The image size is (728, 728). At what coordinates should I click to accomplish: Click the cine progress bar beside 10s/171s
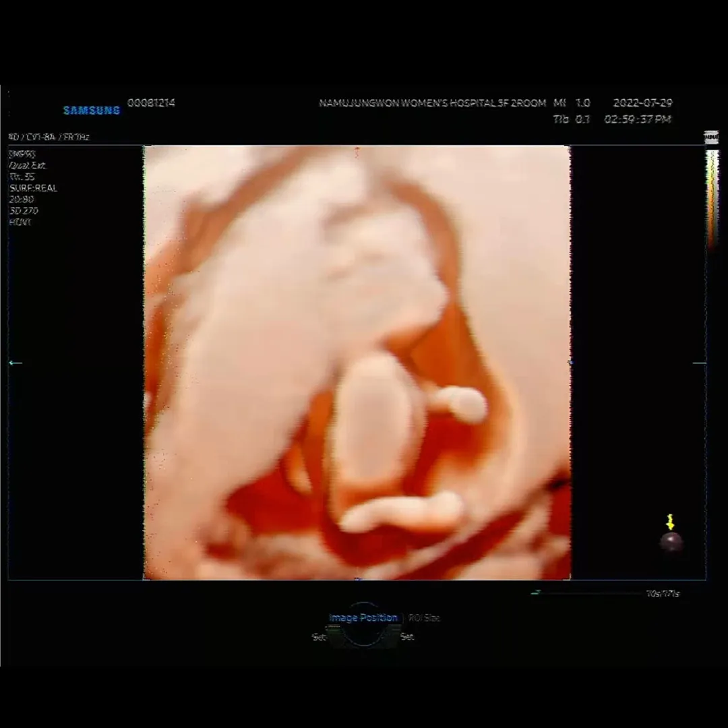click(x=587, y=593)
